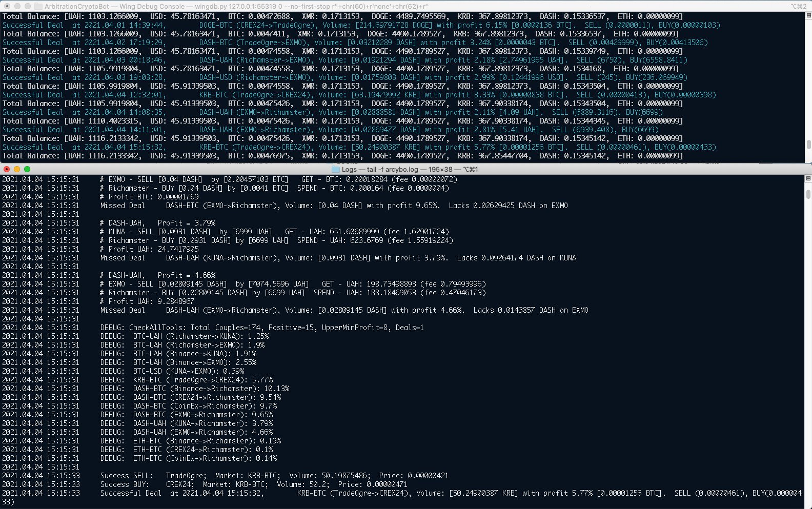Grab the scrollbar thumb in the Wing Debug Console window
Viewport: 812px width, 509px height.
pos(808,144)
